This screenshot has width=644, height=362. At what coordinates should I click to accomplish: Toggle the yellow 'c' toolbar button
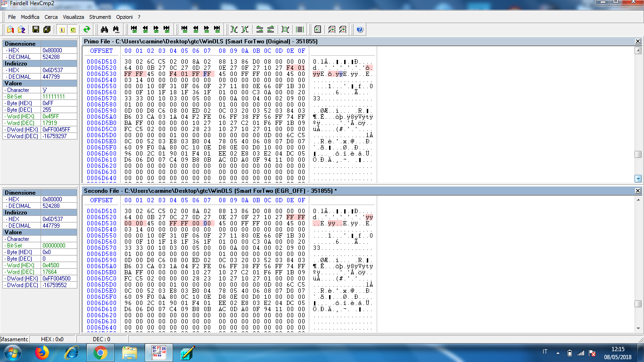73,29
